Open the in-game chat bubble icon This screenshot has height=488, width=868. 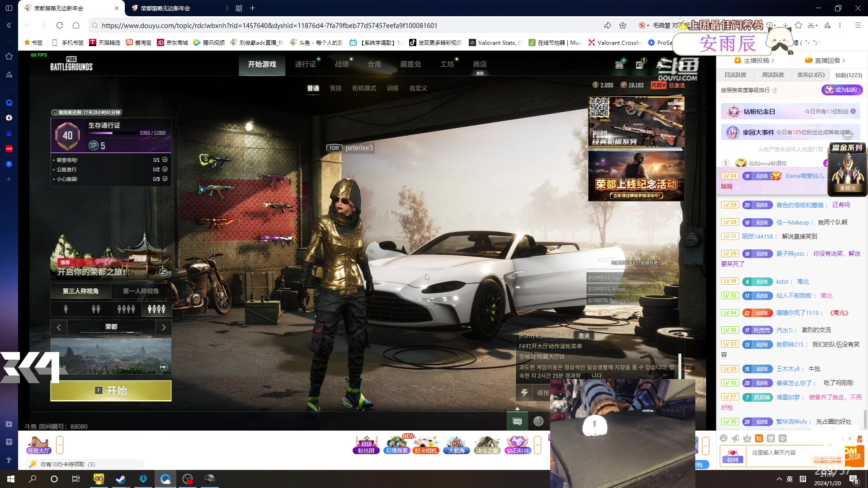[x=517, y=422]
